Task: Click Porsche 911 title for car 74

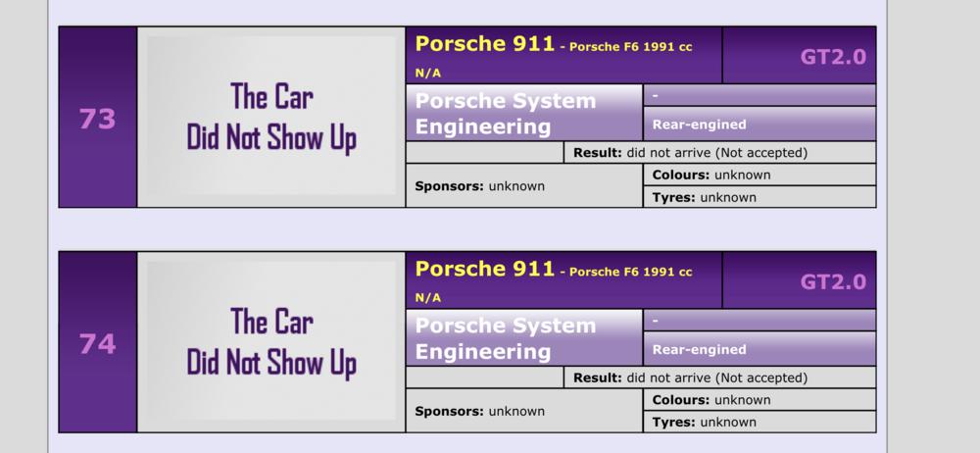Action: tap(484, 269)
